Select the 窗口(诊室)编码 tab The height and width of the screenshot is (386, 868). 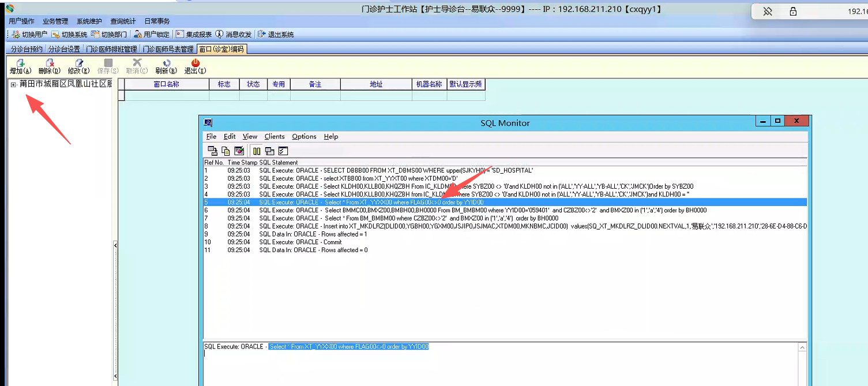221,49
